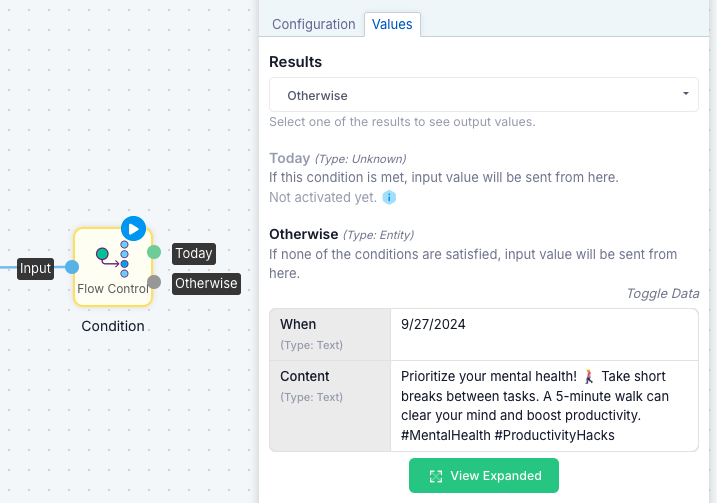Click the green Today output port

click(x=154, y=252)
